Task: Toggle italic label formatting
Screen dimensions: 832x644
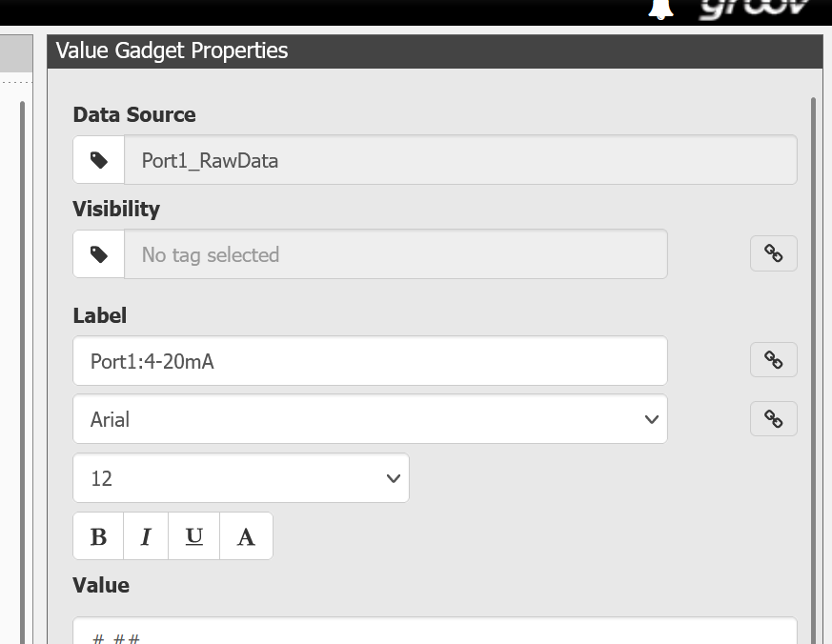Action: pos(146,536)
